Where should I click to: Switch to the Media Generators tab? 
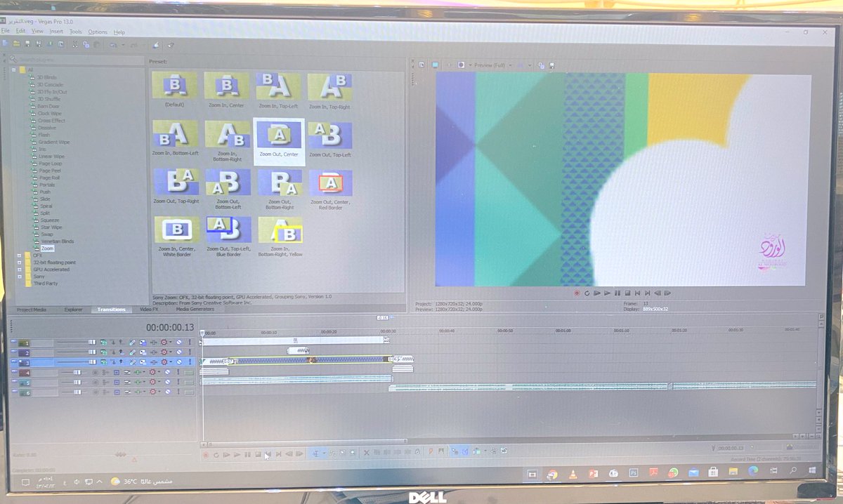[195, 309]
